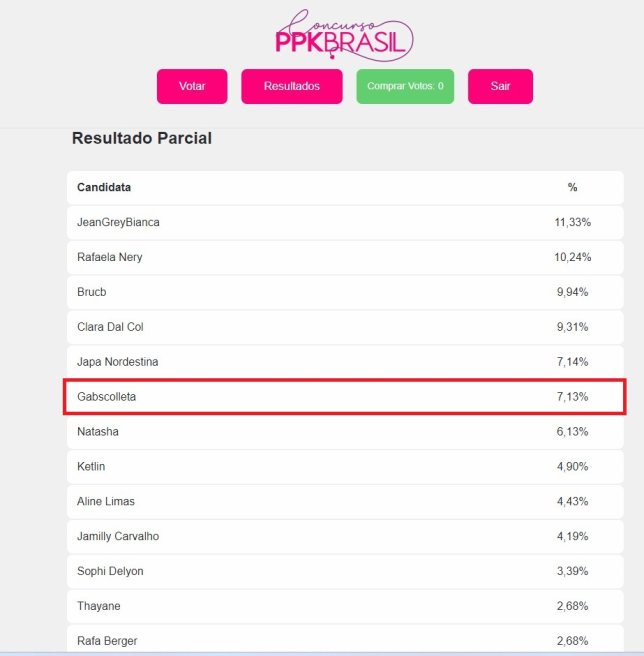Click the Resultado Parcial heading
The width and height of the screenshot is (644, 656).
tap(142, 138)
